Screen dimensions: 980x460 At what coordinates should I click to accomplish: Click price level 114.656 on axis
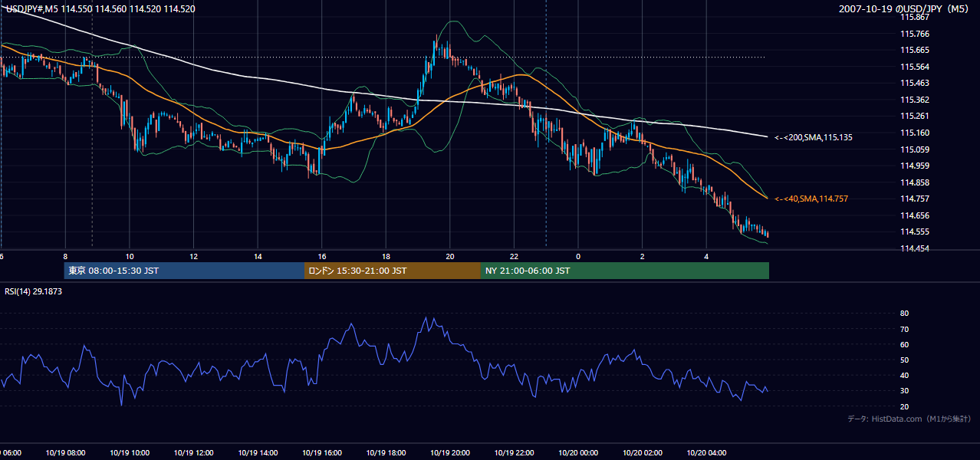click(x=913, y=215)
